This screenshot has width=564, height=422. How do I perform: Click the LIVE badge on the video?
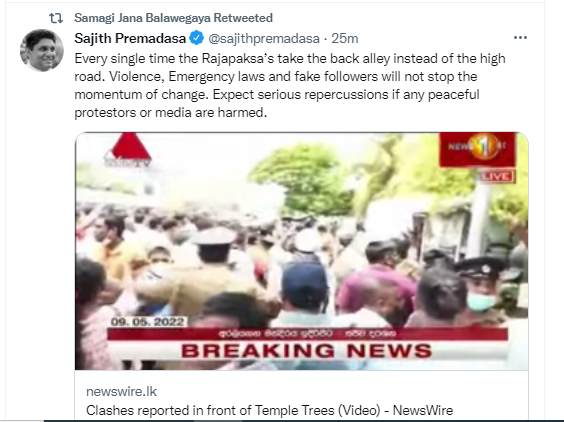pos(497,176)
